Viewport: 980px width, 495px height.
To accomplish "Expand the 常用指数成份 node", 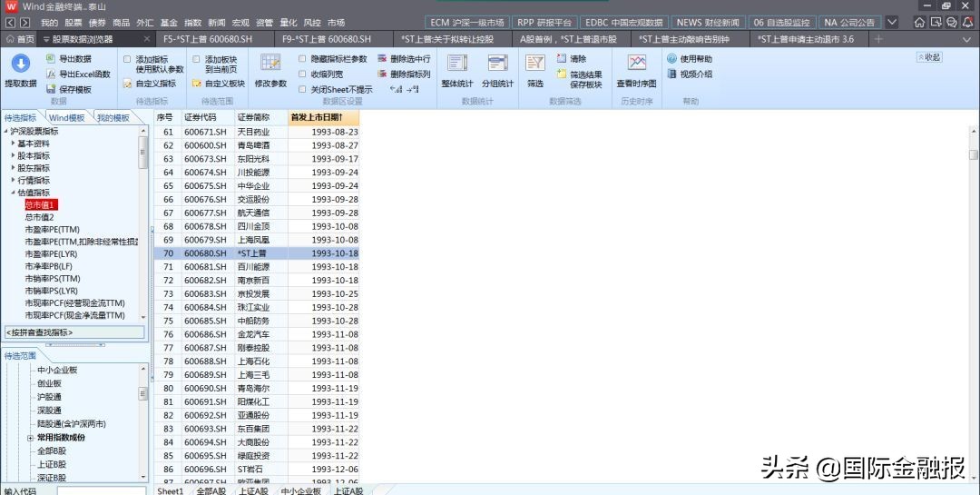I will [x=30, y=438].
